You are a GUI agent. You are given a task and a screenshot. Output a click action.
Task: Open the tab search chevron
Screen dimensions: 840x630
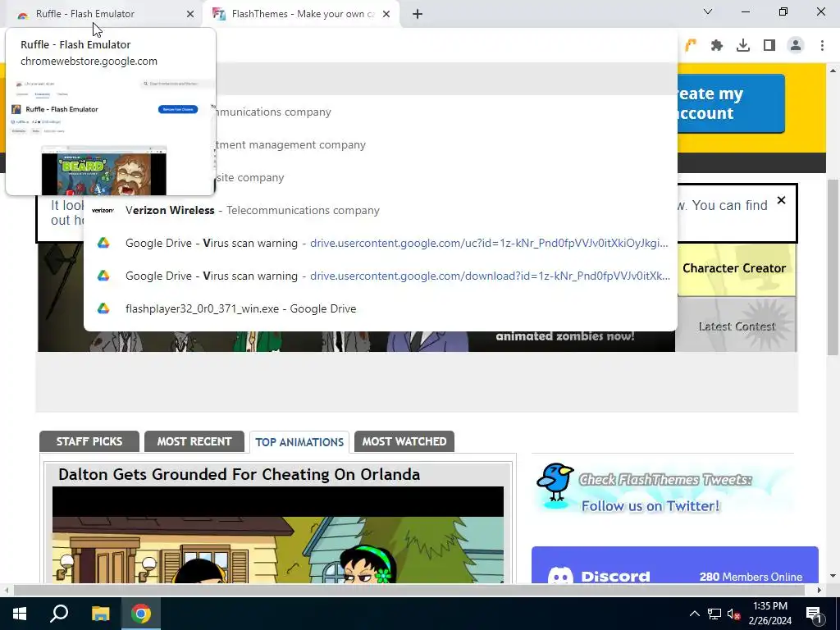[708, 11]
